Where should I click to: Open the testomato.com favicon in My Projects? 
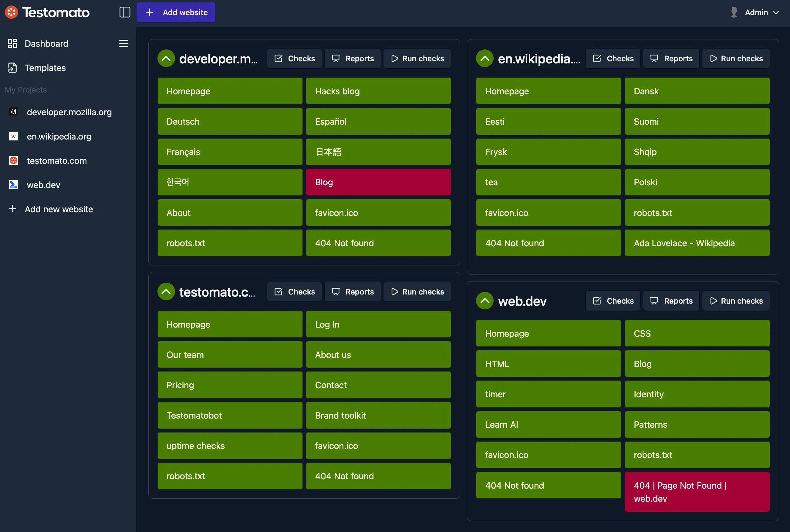click(x=13, y=160)
